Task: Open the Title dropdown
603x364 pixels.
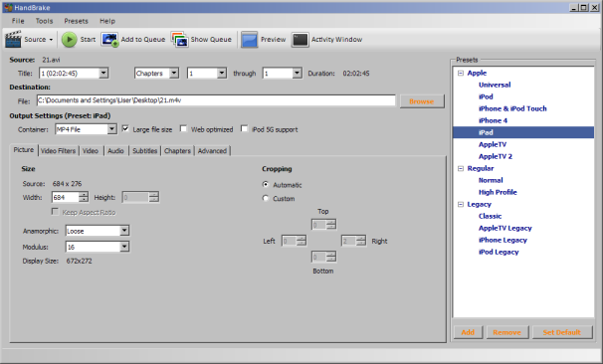Action: pyautogui.click(x=103, y=73)
